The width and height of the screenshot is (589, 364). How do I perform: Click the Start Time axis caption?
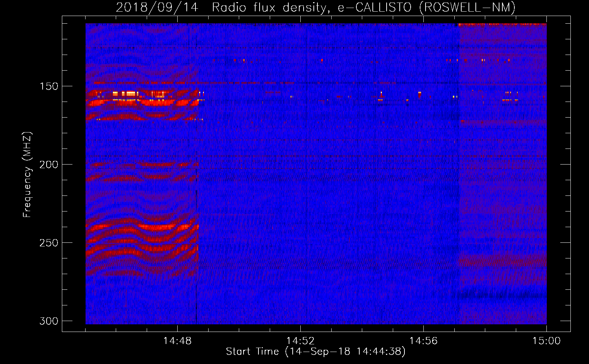point(316,352)
